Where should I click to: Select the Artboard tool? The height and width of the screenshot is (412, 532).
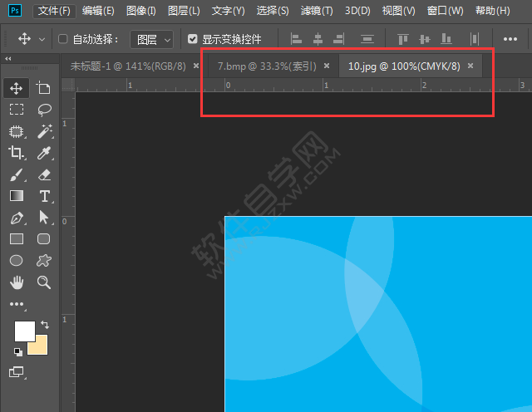pyautogui.click(x=43, y=88)
